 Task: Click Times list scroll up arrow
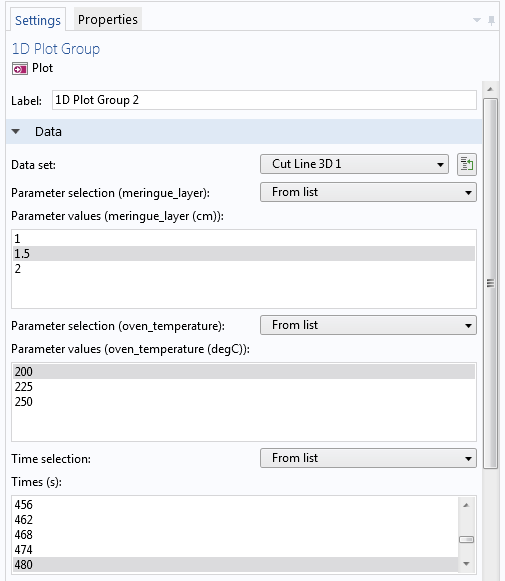pos(466,505)
